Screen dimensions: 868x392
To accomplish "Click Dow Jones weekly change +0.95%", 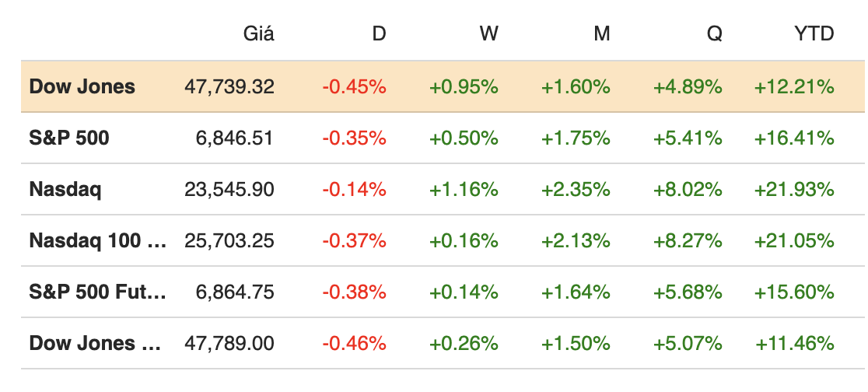I will tap(464, 86).
